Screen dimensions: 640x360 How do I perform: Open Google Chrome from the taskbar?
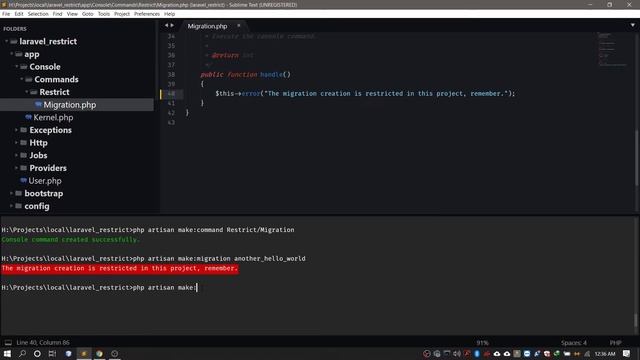[x=99, y=353]
